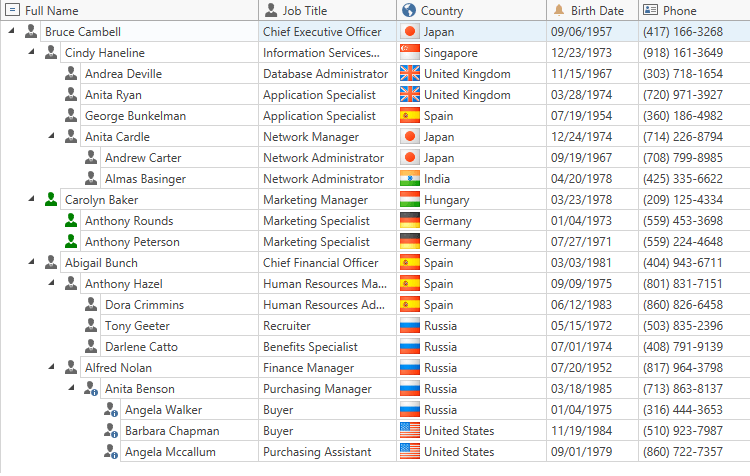Click the Job Title column header
This screenshot has width=750, height=476.
304,11
